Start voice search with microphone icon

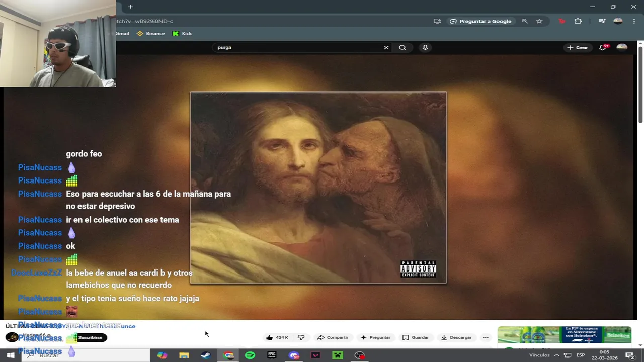point(425,47)
